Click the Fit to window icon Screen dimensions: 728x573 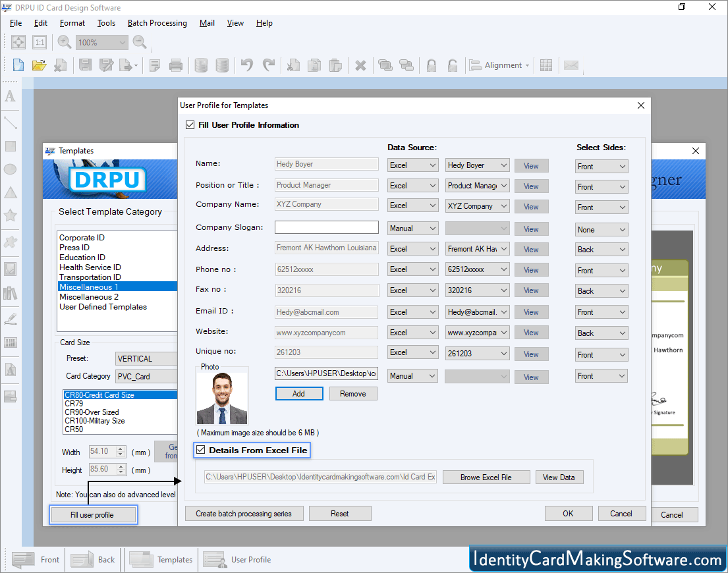(x=18, y=42)
